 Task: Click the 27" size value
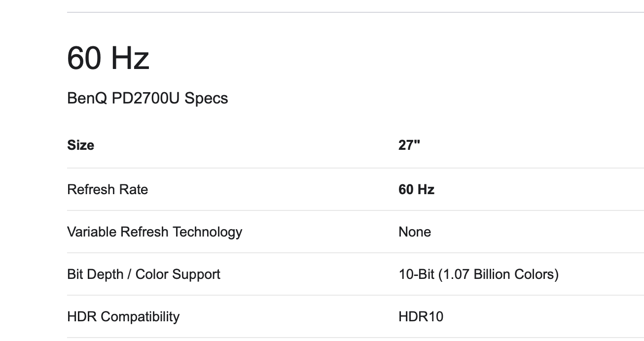(409, 145)
